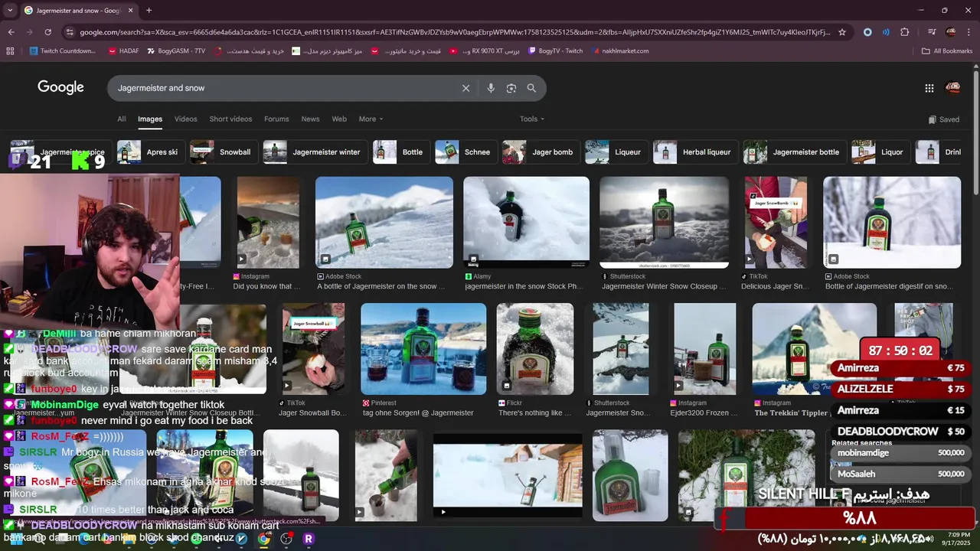Open 'Bottle of Jagermeister digestif on sno...' link
This screenshot has height=551, width=980.
888,287
